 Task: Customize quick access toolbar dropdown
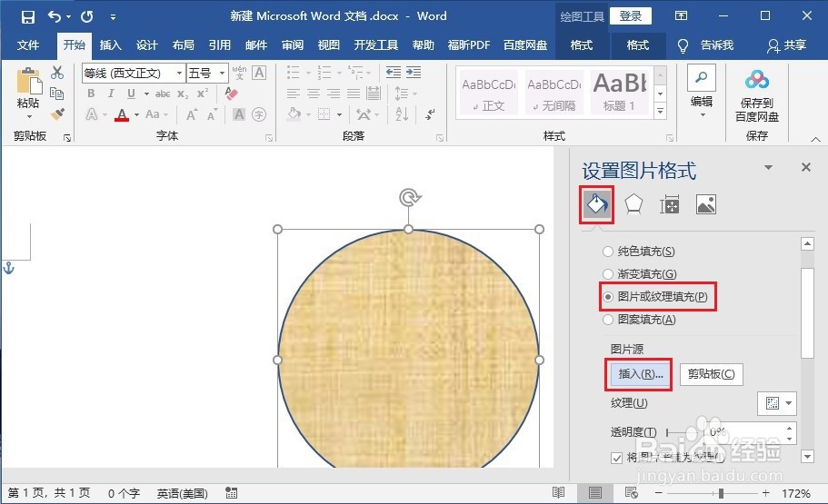113,17
